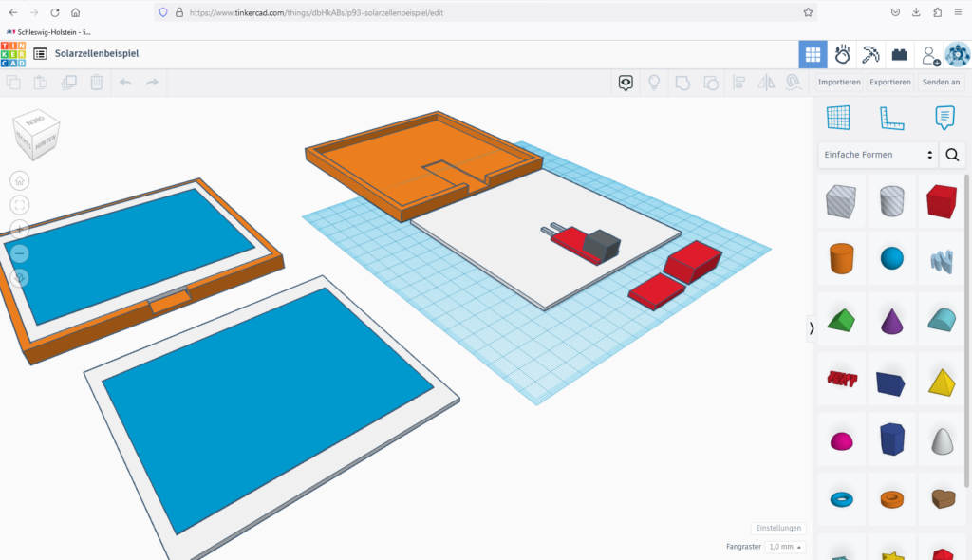This screenshot has width=972, height=560.
Task: Click the Exportieren button
Action: pyautogui.click(x=890, y=83)
